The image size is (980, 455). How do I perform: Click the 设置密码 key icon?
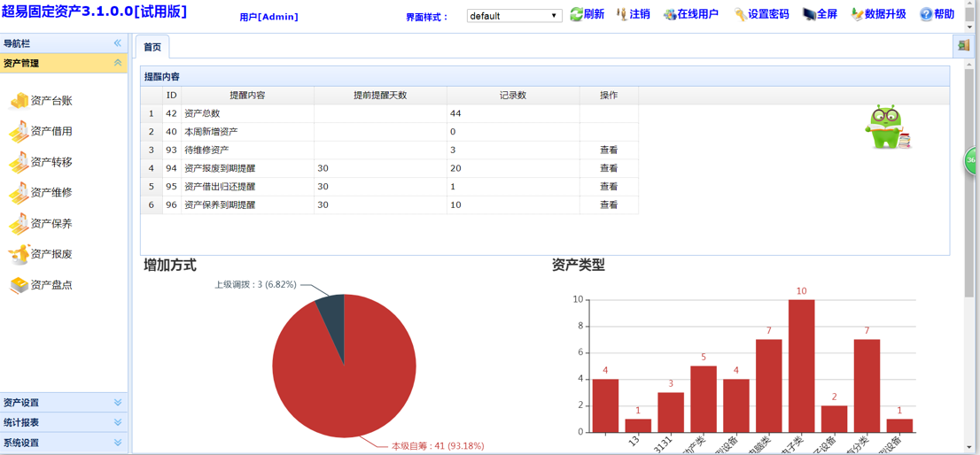(x=741, y=14)
